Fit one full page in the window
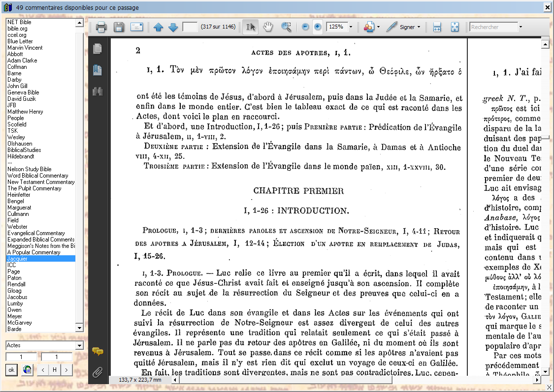 (455, 27)
